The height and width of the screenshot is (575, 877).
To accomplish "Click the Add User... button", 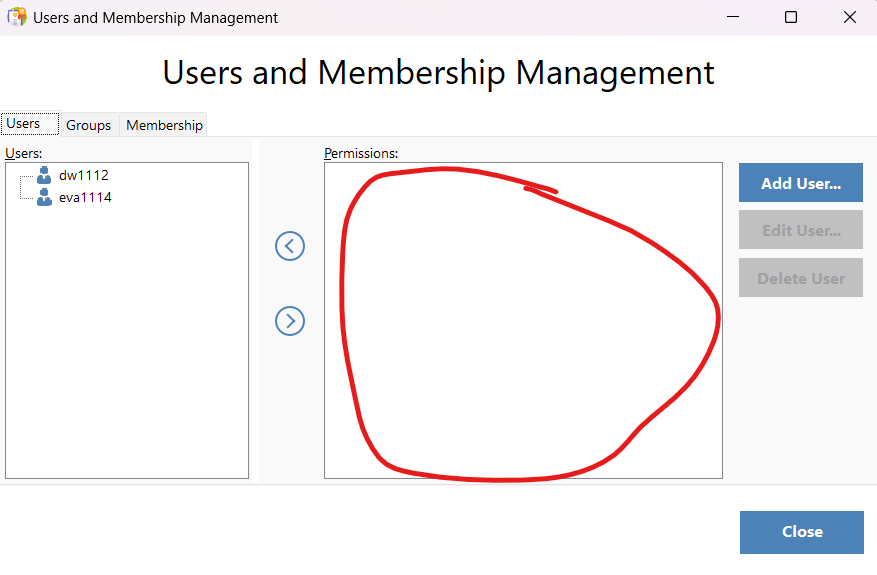I will coord(801,183).
